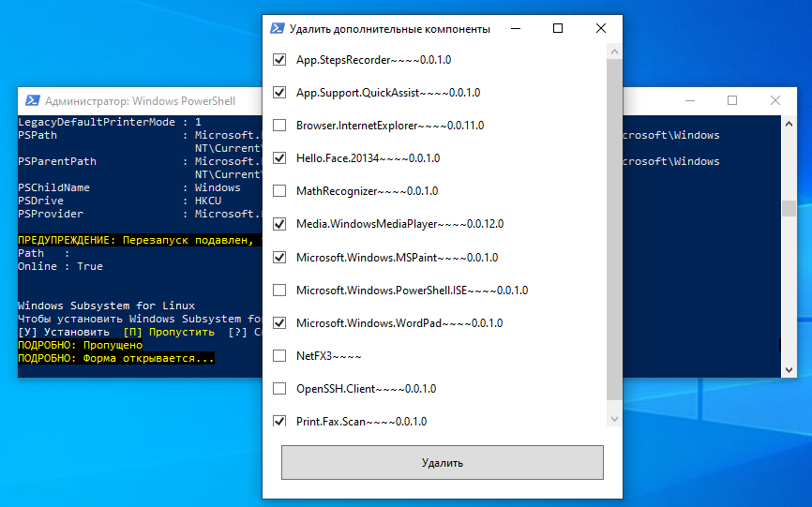This screenshot has height=507, width=812.
Task: Enable OpenSSH.Client checkbox
Action: (279, 388)
